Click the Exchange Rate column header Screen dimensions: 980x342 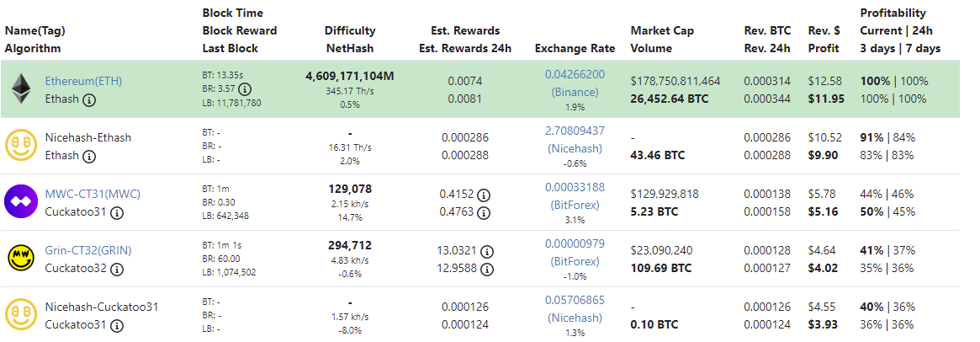click(x=575, y=48)
